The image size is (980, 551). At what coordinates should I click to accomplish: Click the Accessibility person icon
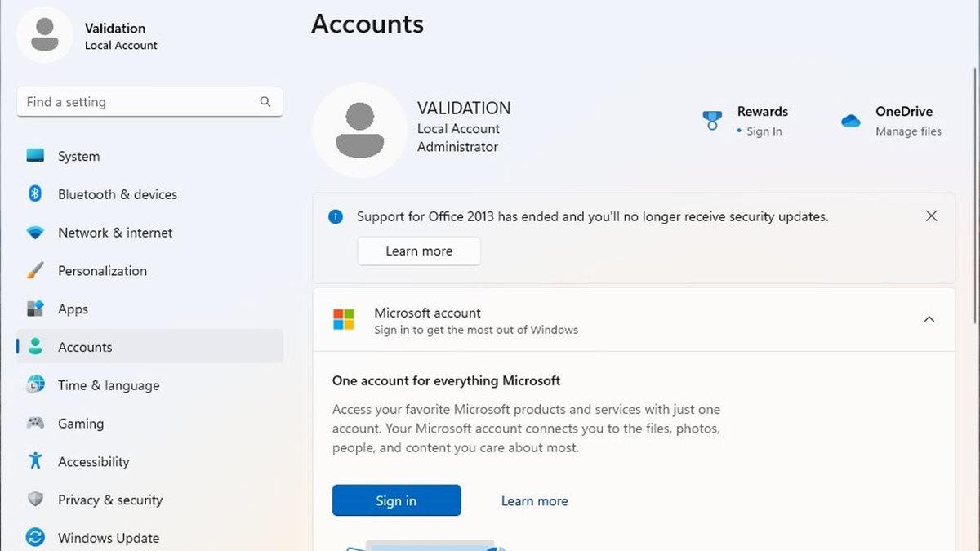click(34, 461)
